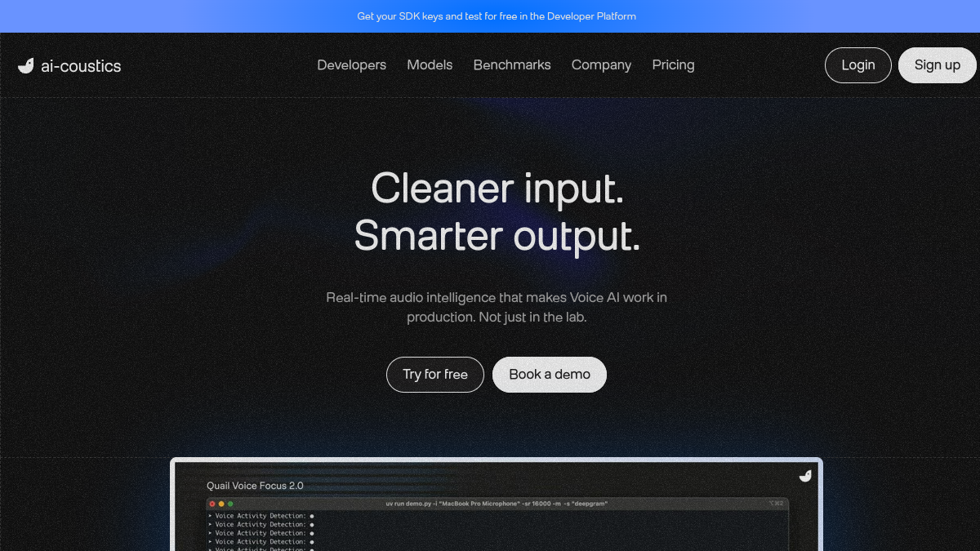Click the first Voice Activity Detection line
The width and height of the screenshot is (980, 551).
click(x=261, y=516)
